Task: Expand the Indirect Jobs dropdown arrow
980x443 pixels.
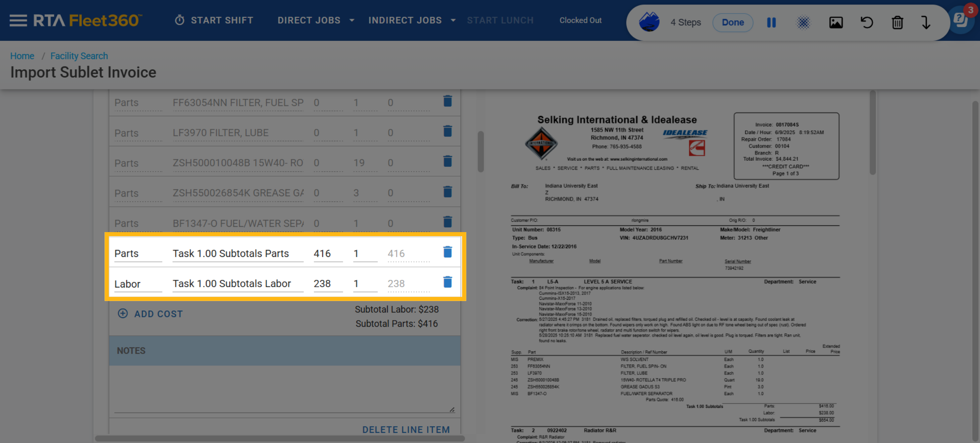Action: coord(453,20)
